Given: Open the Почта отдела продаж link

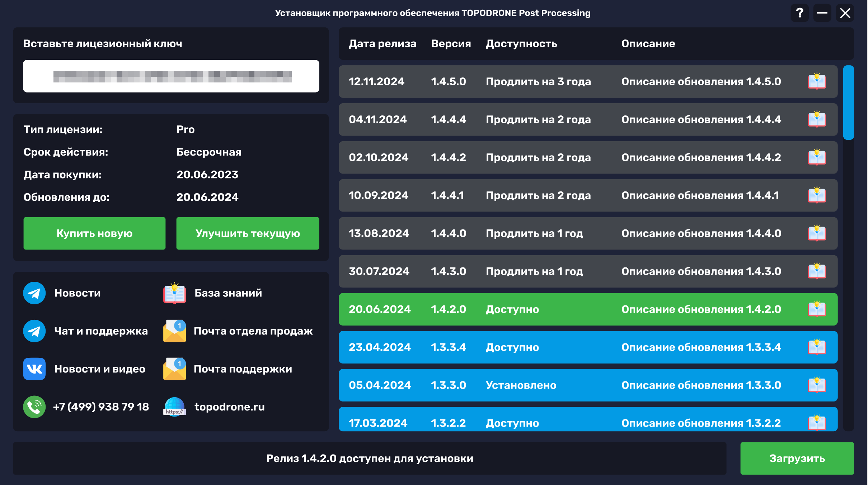Looking at the screenshot, I should click(x=253, y=331).
